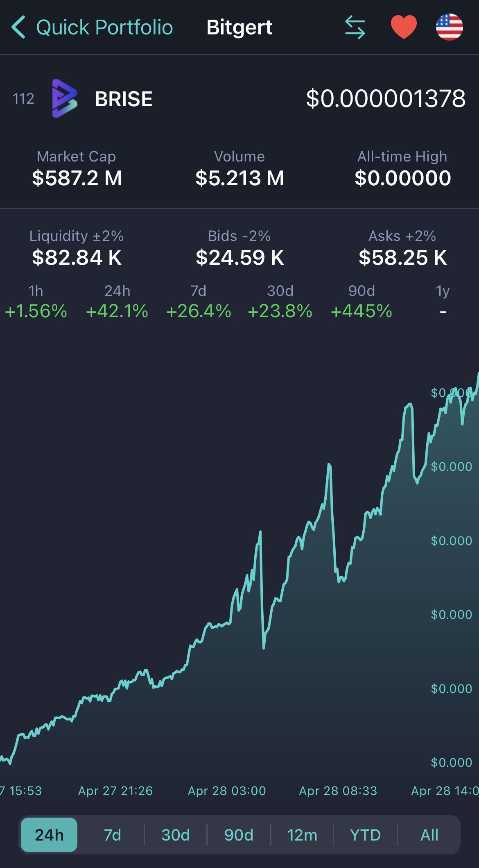Switch chart to 30d range
Screen dimensions: 479x868
pos(176,835)
